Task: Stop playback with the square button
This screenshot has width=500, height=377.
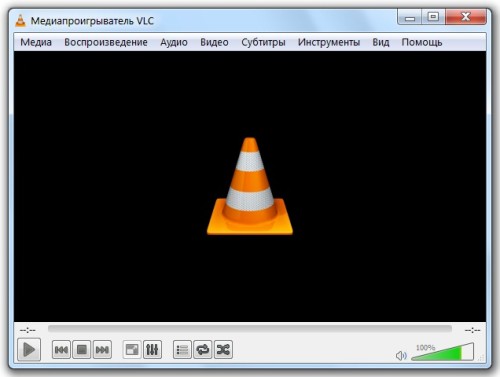Action: pyautogui.click(x=82, y=350)
